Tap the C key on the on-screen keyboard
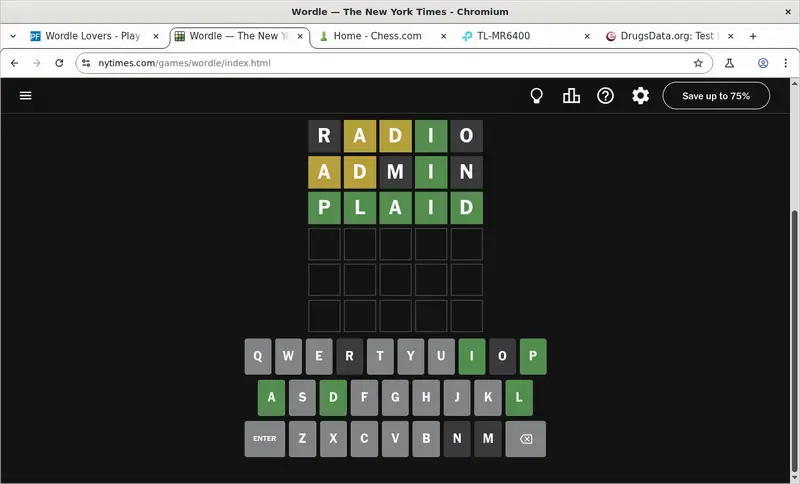The width and height of the screenshot is (800, 484). (x=364, y=439)
